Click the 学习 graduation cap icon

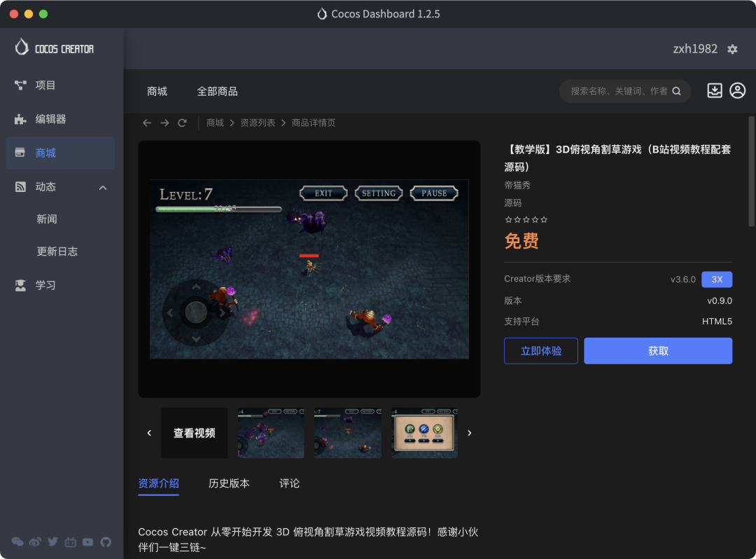pyautogui.click(x=20, y=285)
